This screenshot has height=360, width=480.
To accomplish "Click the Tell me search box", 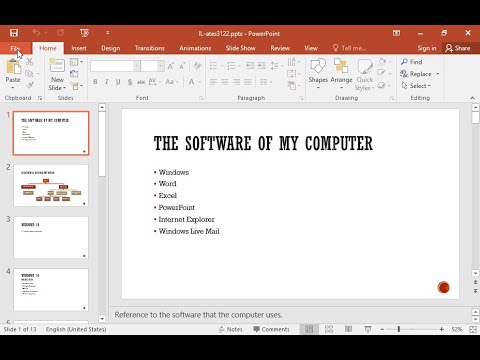I will (x=350, y=48).
